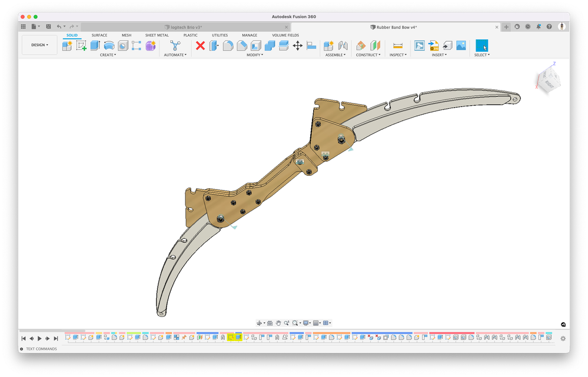
Task: Select the Hole tool
Action: coord(123,46)
